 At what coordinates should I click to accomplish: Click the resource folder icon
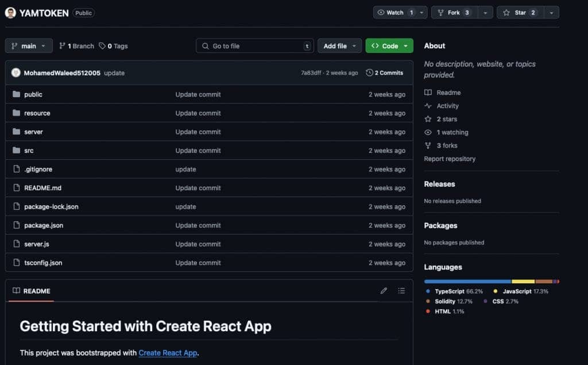[16, 113]
